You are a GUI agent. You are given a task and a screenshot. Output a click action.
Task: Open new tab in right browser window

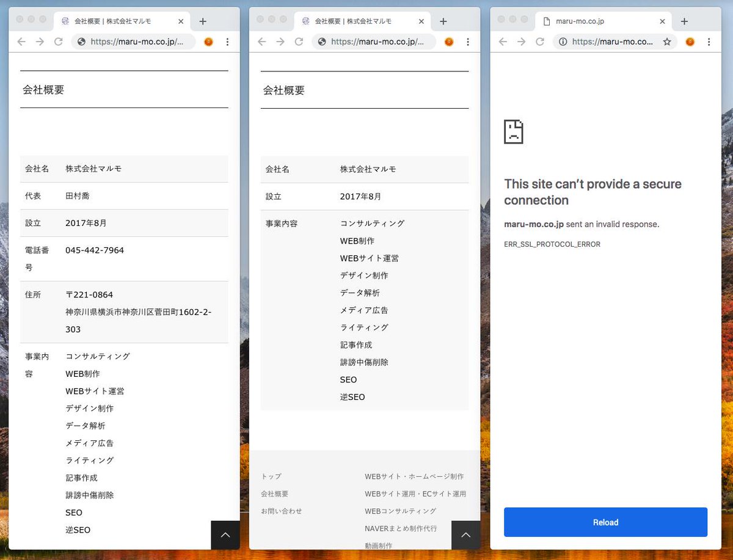[x=684, y=21]
